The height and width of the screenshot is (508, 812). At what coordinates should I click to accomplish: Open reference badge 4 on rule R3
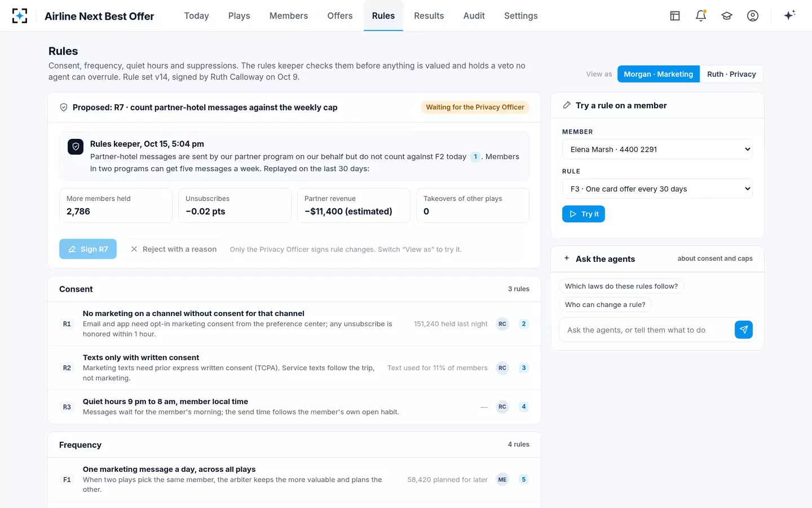[524, 406]
